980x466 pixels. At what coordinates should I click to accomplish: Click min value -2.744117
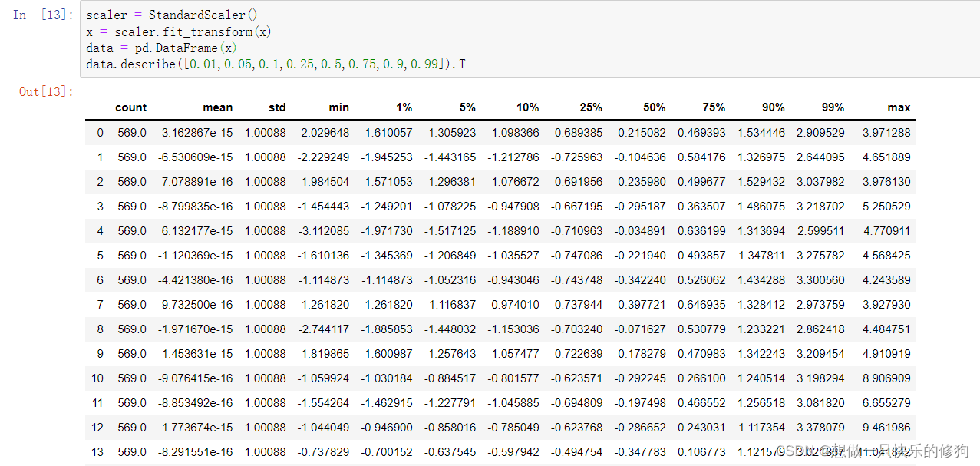pyautogui.click(x=323, y=329)
